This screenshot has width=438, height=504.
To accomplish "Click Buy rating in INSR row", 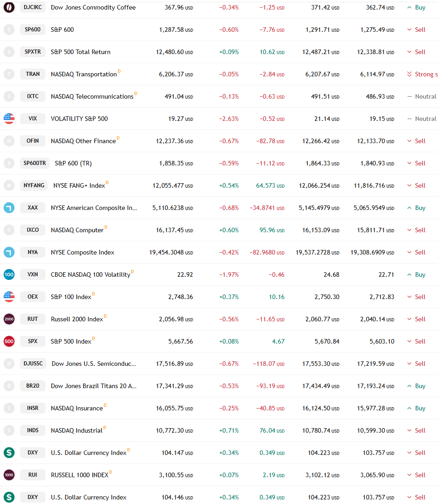I will click(x=417, y=408).
